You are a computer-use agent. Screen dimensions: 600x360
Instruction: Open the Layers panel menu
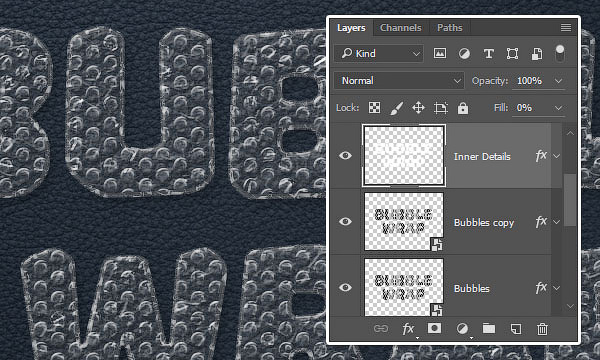[x=566, y=28]
